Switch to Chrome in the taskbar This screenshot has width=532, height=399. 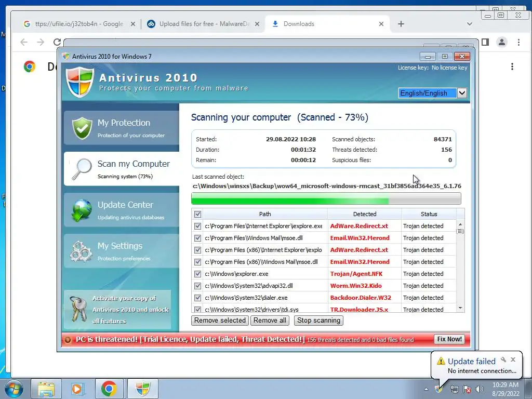coord(109,389)
